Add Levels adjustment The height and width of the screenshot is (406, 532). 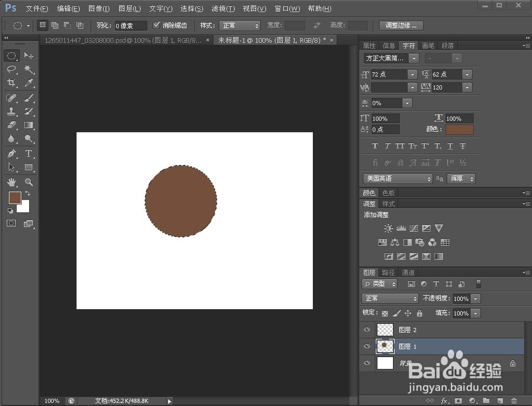coord(401,228)
